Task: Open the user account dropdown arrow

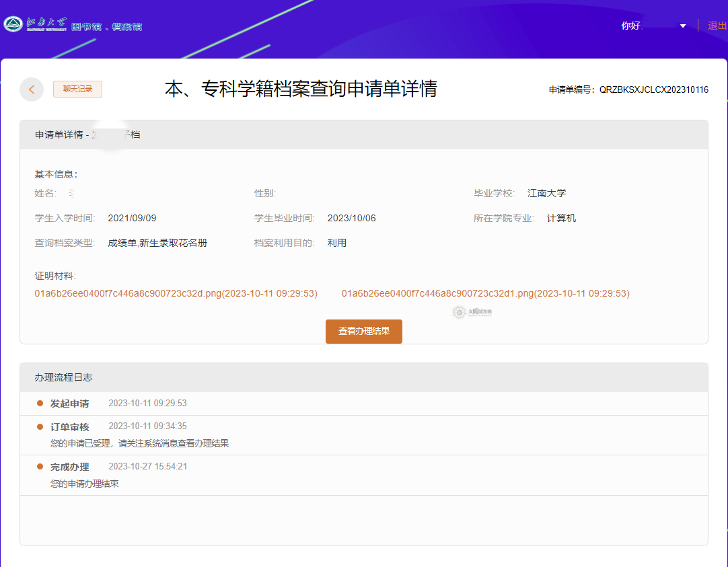Action: tap(683, 26)
